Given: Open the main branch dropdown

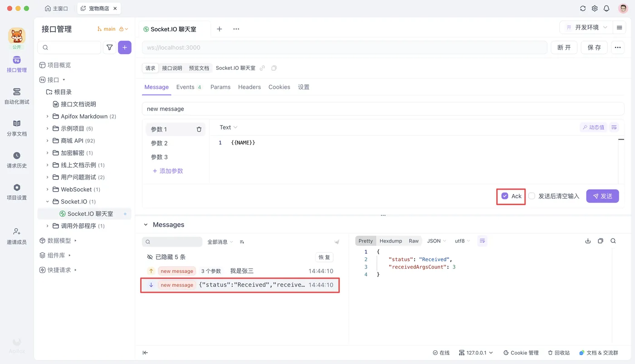Looking at the screenshot, I should (112, 29).
